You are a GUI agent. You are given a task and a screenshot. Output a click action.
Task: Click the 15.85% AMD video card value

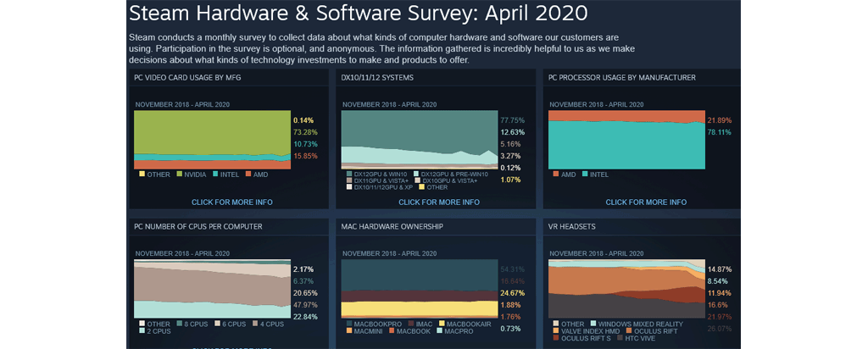[x=305, y=156]
